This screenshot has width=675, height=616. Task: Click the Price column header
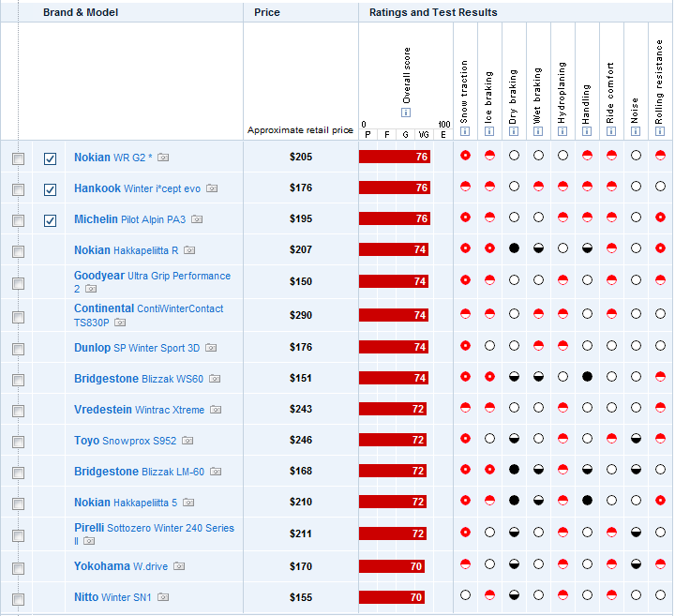click(267, 12)
